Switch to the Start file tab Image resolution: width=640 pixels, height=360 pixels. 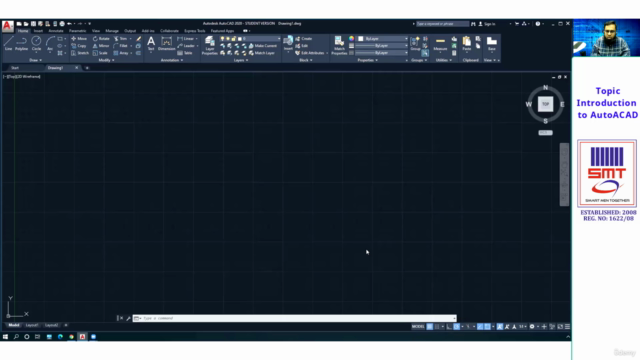coord(15,68)
